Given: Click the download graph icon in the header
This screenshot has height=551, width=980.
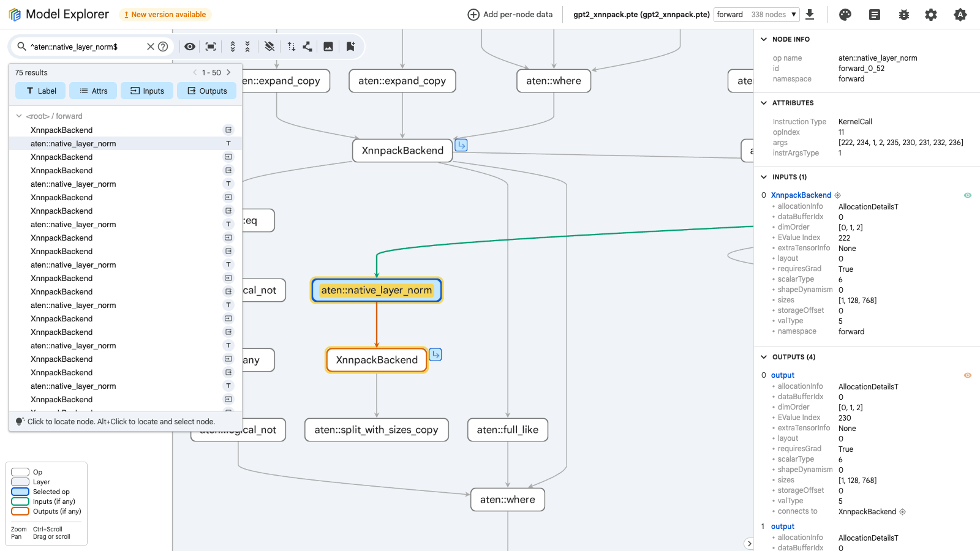Looking at the screenshot, I should (810, 14).
